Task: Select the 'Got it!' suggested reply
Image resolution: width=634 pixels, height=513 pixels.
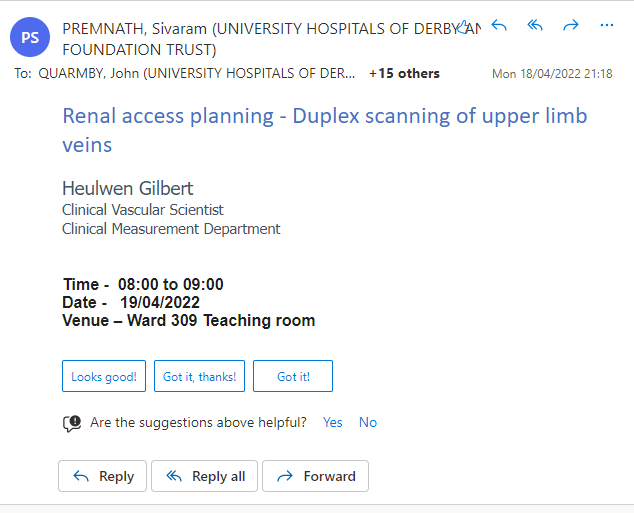Action: 293,376
